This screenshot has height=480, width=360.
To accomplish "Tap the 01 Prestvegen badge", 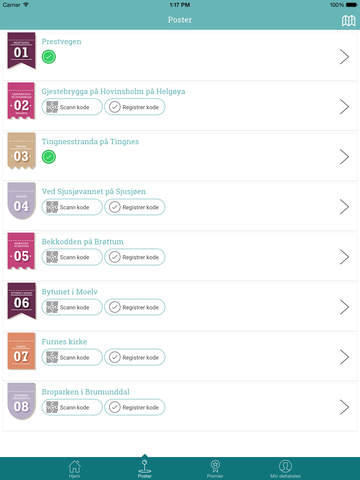I will (x=21, y=51).
